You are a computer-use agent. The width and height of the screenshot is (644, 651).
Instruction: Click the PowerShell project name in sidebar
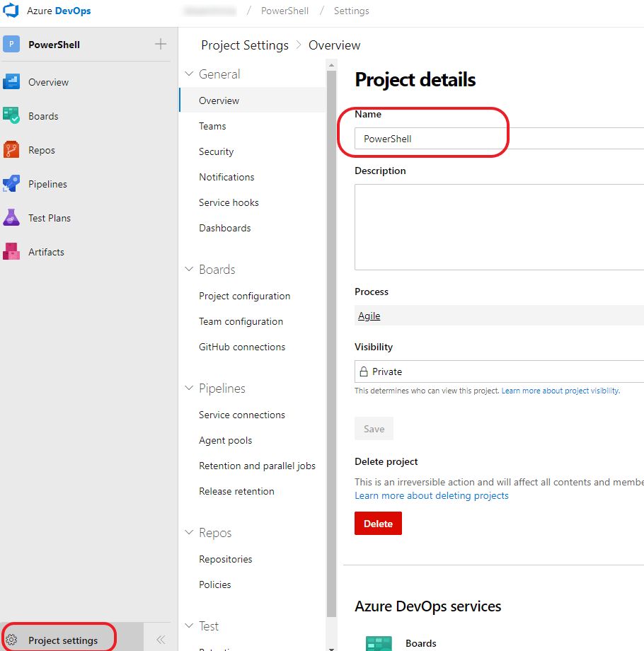pos(54,45)
